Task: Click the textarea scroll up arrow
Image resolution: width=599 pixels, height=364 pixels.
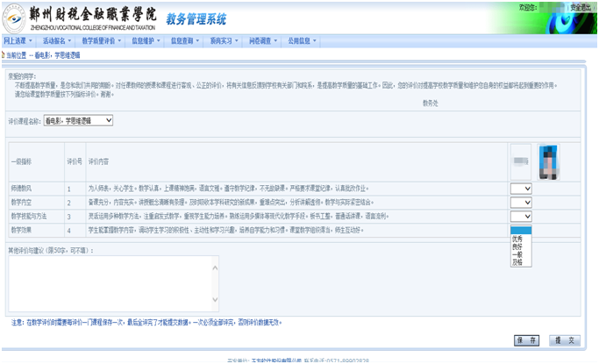Action: pos(215,268)
